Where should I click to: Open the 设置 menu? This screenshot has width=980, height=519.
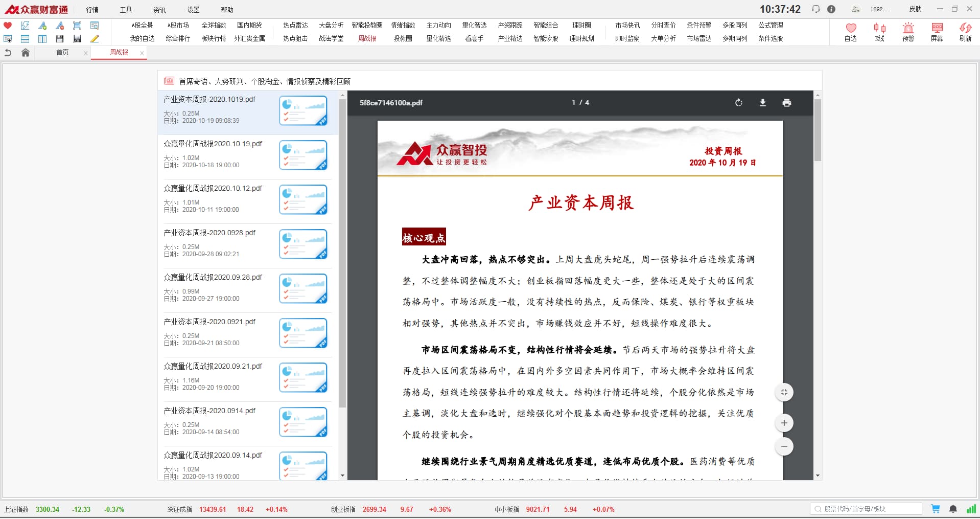[x=194, y=10]
